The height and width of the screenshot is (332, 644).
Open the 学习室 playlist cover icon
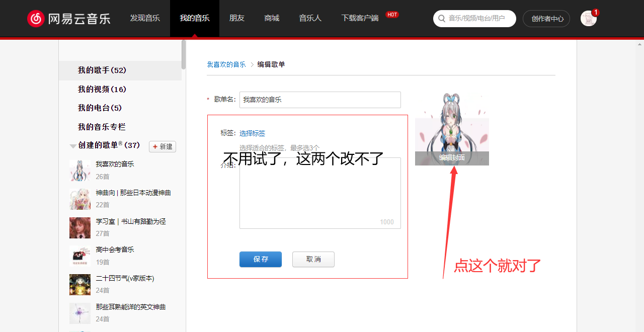point(80,228)
